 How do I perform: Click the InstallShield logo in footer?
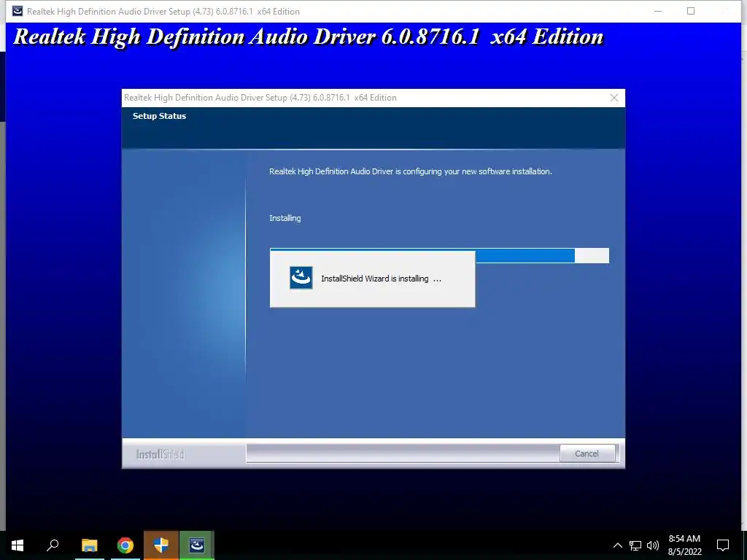click(x=160, y=454)
